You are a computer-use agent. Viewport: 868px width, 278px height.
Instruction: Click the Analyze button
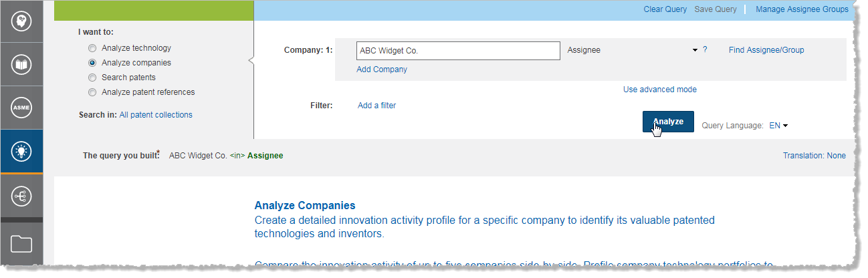coord(668,122)
